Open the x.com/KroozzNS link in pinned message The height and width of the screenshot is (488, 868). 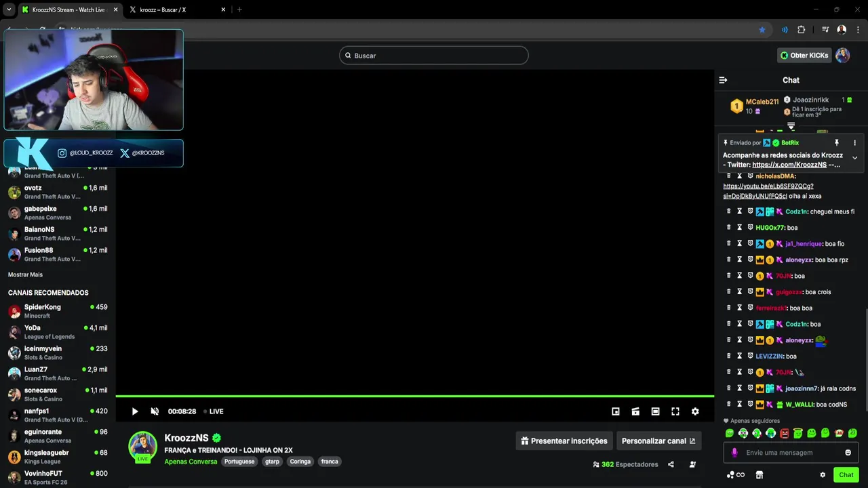pyautogui.click(x=789, y=165)
